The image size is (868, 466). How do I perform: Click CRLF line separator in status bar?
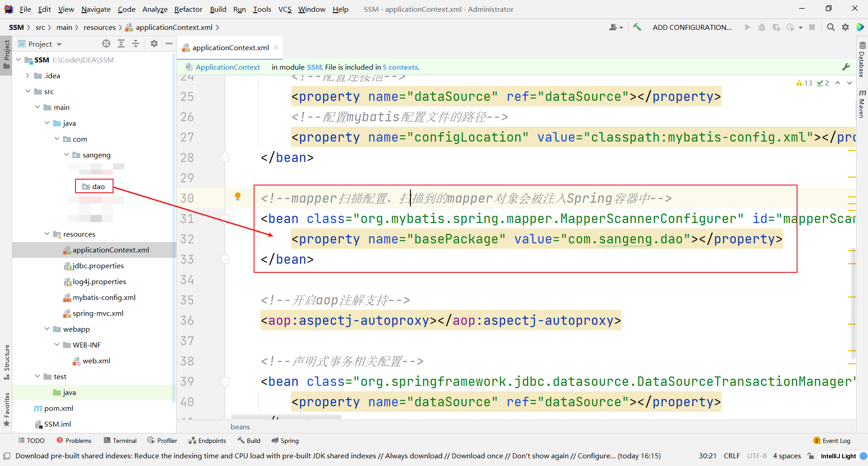731,456
